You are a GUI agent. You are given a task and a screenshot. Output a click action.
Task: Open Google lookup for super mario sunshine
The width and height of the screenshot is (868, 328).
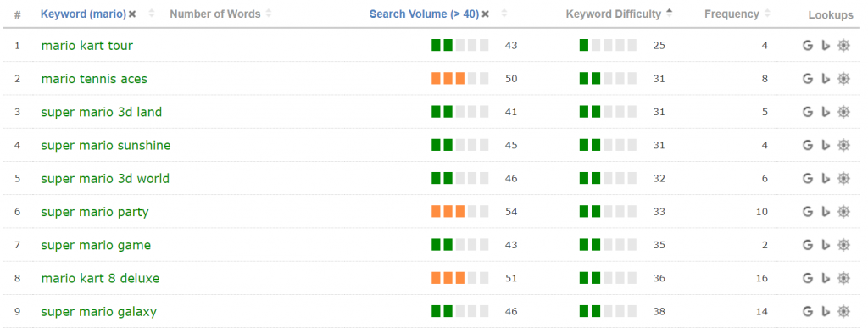808,145
